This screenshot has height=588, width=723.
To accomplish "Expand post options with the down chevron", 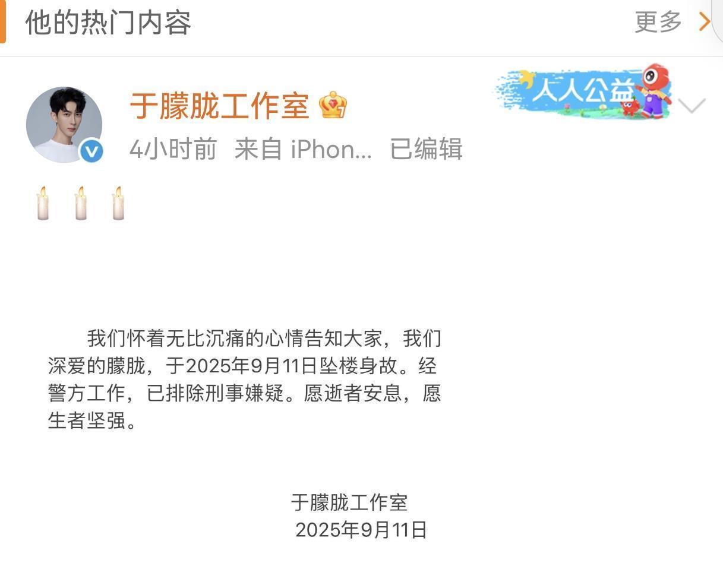I will pyautogui.click(x=692, y=106).
